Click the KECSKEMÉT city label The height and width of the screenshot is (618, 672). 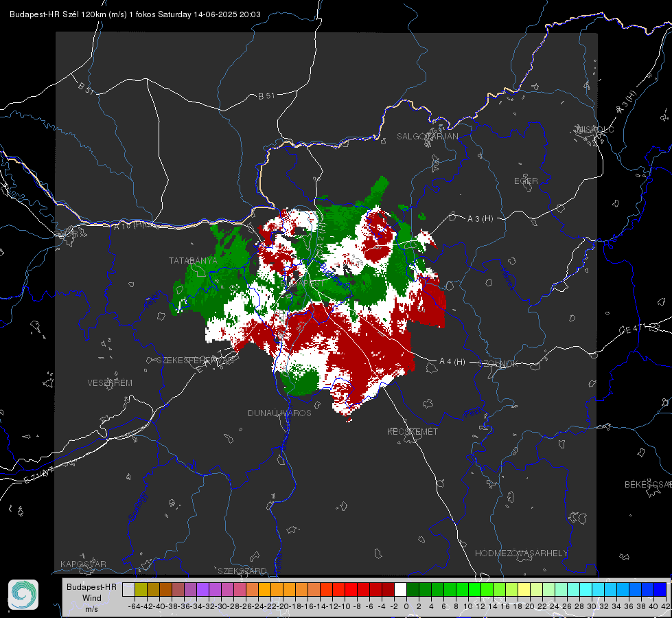(x=413, y=431)
